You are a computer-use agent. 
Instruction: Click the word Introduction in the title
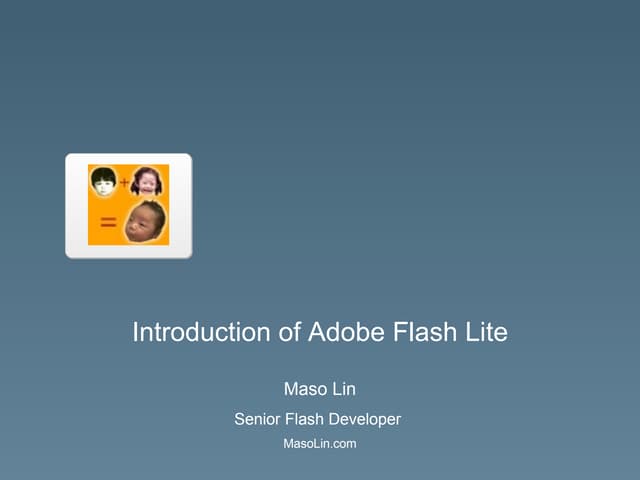click(x=201, y=332)
